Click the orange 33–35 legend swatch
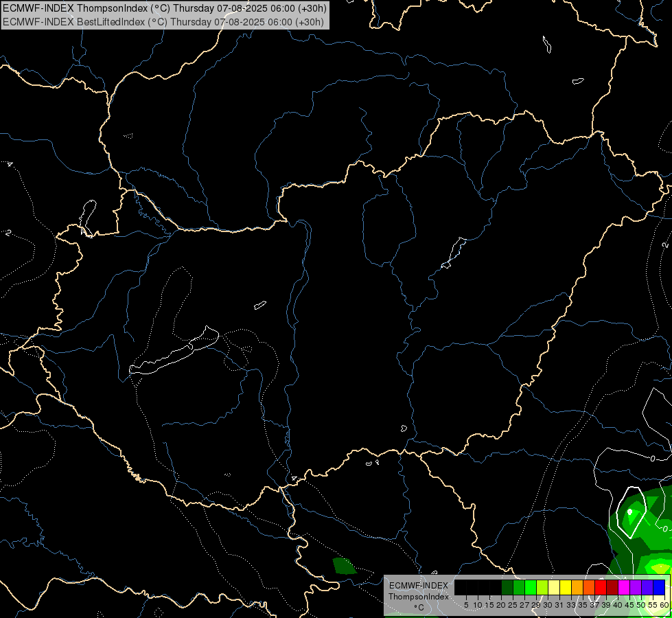672x618 pixels. coord(577,587)
